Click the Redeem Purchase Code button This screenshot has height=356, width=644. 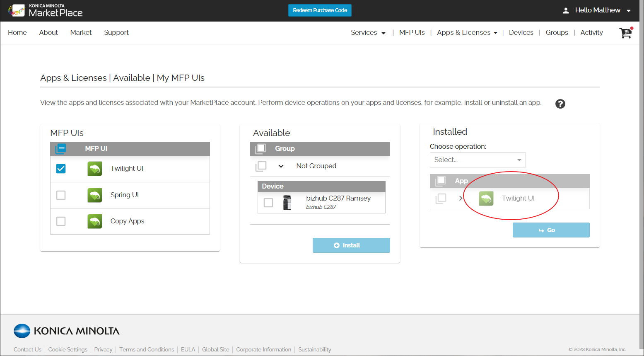[x=320, y=10]
